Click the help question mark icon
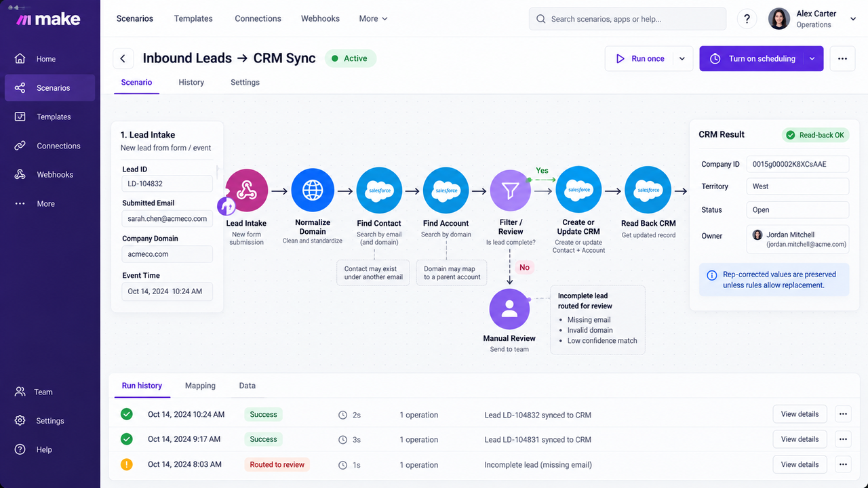868x488 pixels. pos(747,19)
